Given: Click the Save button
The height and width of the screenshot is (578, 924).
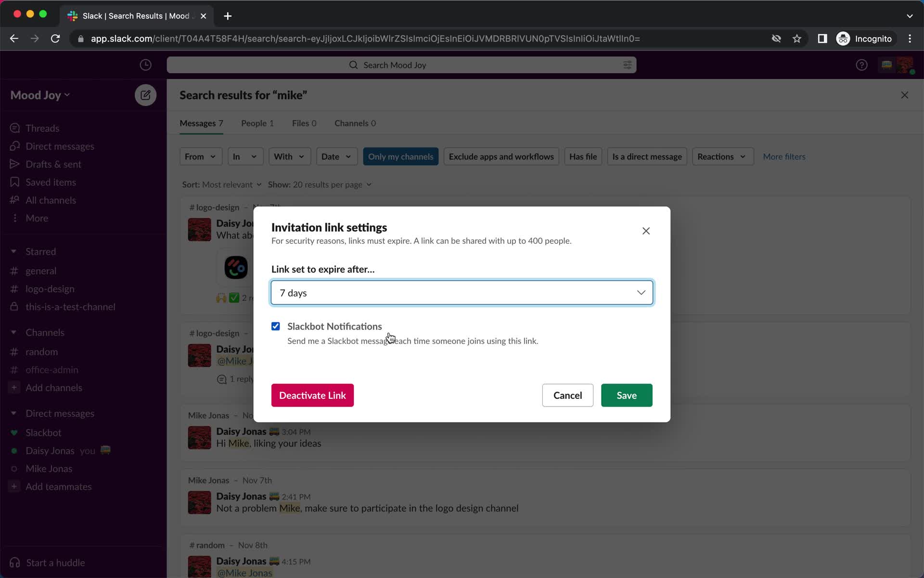Looking at the screenshot, I should click(626, 395).
